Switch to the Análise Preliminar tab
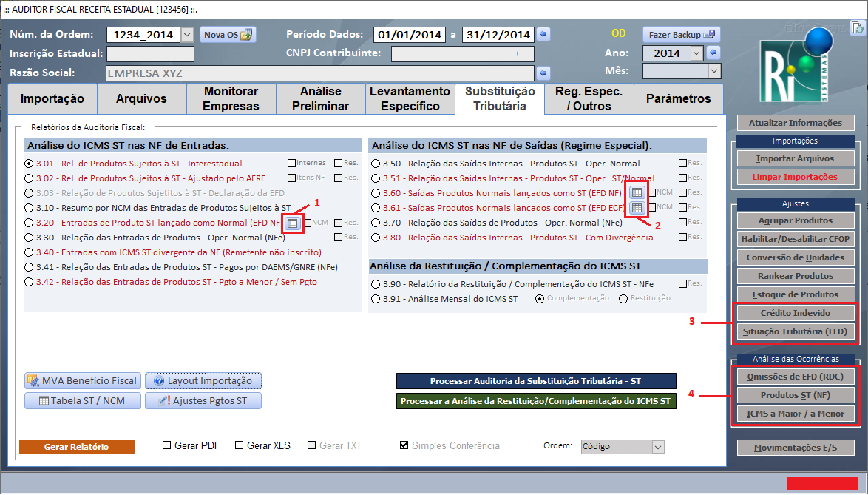Screen dimensions: 868x495 click(x=321, y=98)
